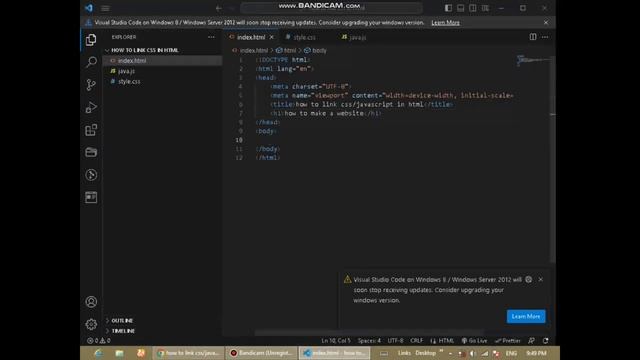Click Ln 10, Col 5 in status bar
The image size is (640, 360).
click(336, 340)
